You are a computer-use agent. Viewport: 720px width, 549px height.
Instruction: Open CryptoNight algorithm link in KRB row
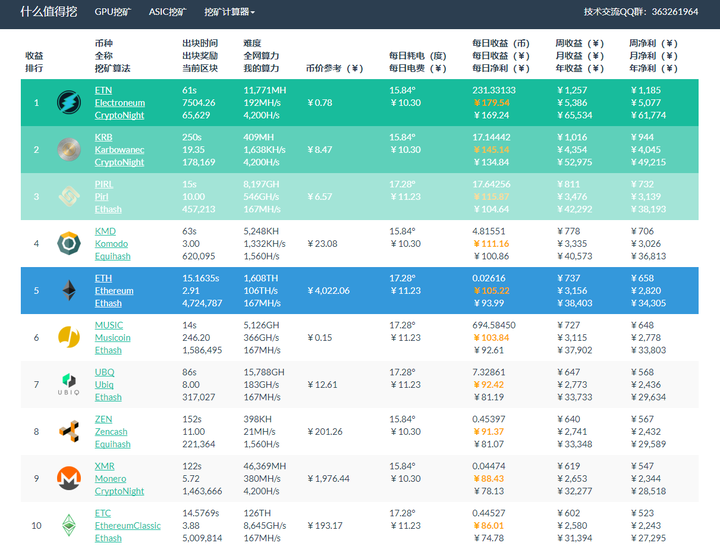[x=119, y=162]
